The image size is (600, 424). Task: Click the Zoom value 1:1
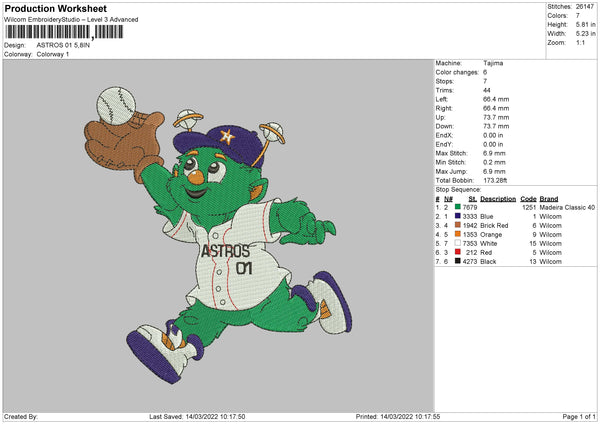pos(580,42)
